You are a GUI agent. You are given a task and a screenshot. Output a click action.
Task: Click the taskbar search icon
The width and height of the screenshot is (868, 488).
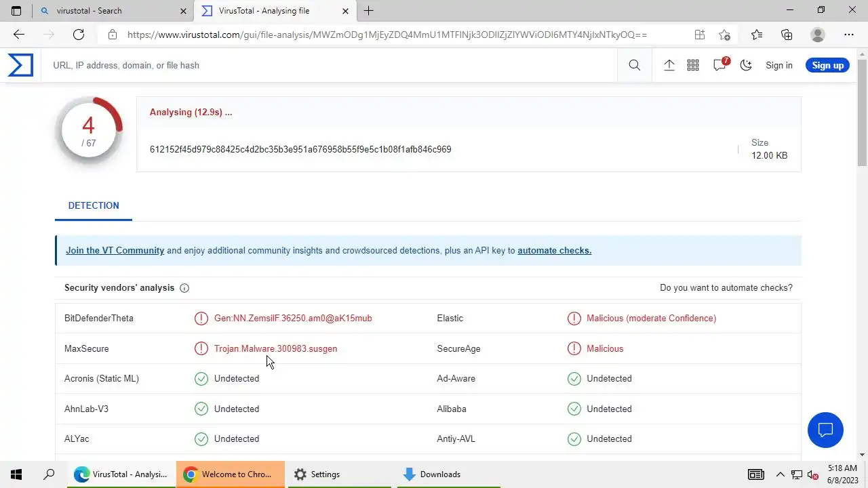pos(49,474)
